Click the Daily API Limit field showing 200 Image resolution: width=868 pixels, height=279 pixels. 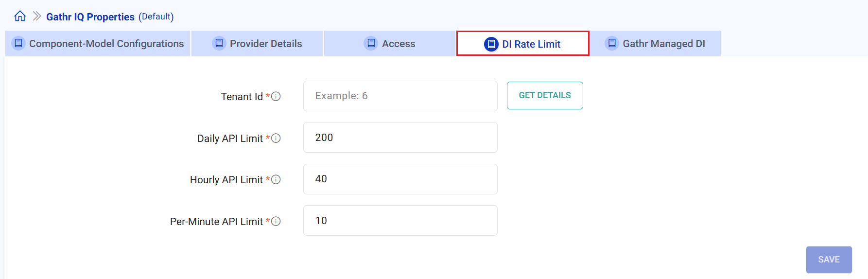[x=400, y=138]
